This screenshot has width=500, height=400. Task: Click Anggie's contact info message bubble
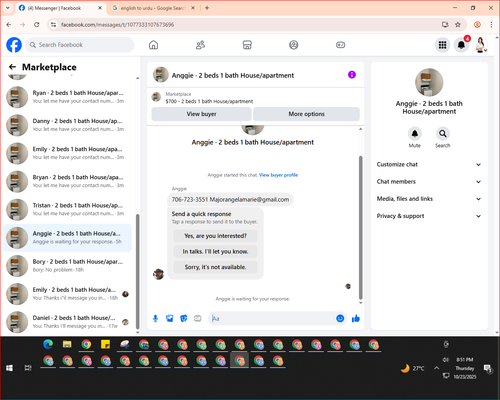(x=230, y=200)
